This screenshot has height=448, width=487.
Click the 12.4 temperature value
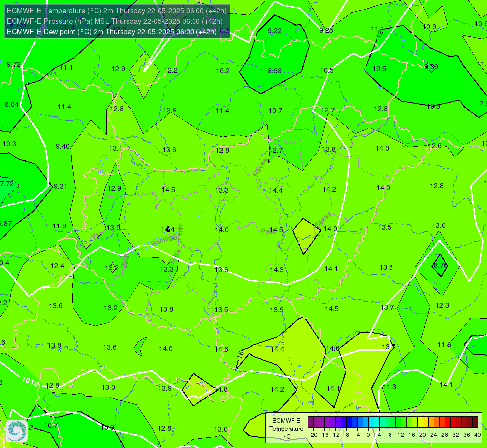pyautogui.click(x=58, y=266)
